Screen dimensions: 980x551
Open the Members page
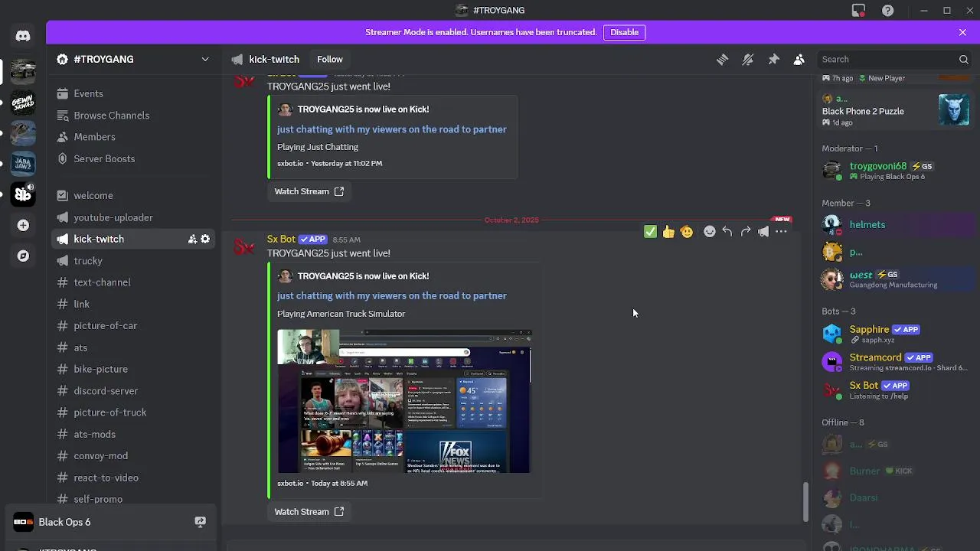click(x=133, y=136)
